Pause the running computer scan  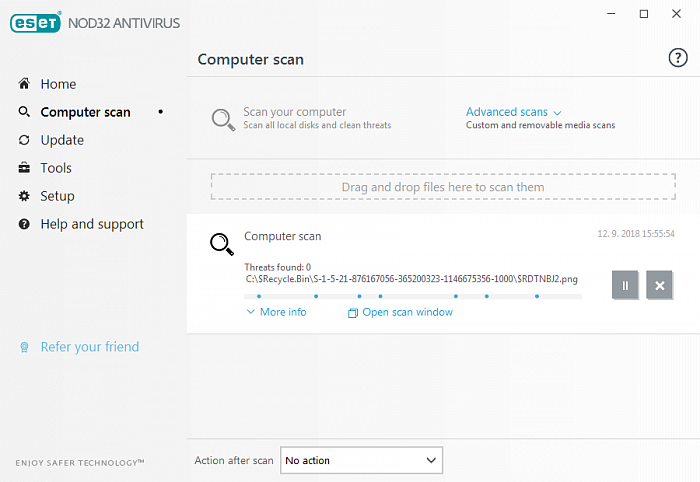(x=625, y=285)
